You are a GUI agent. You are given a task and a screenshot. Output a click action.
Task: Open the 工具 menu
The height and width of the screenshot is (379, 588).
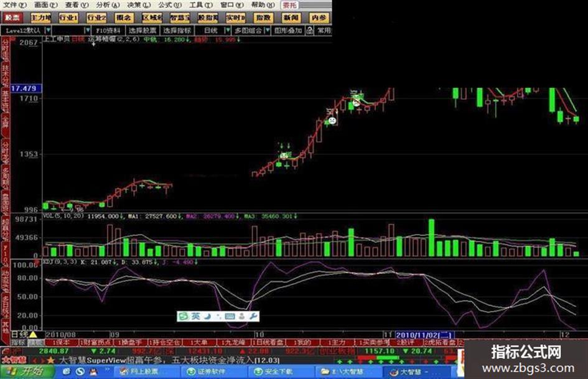click(x=200, y=5)
